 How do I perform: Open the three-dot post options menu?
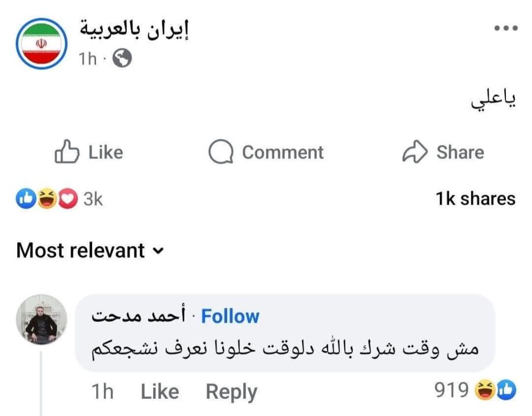(x=506, y=28)
